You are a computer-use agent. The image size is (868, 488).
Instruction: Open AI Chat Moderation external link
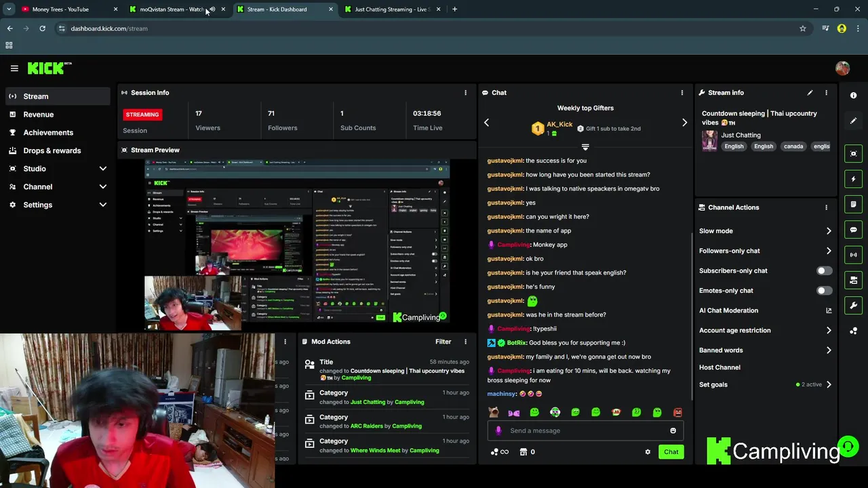point(829,310)
